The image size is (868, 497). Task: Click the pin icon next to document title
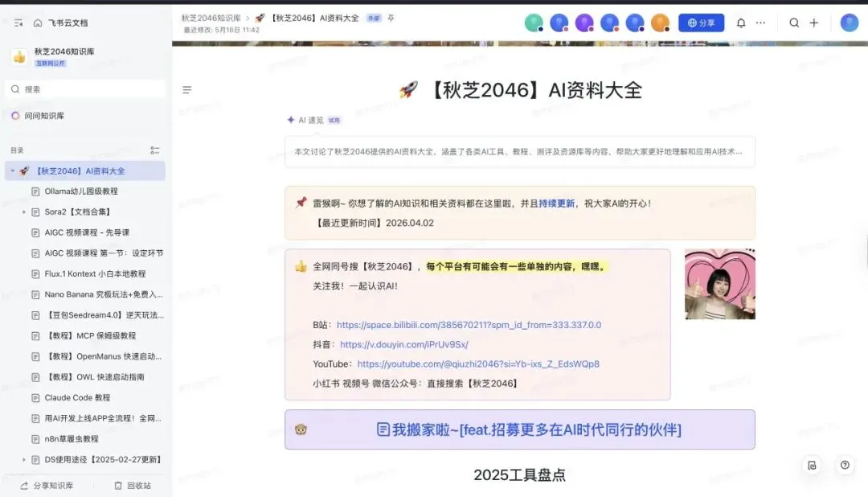391,18
